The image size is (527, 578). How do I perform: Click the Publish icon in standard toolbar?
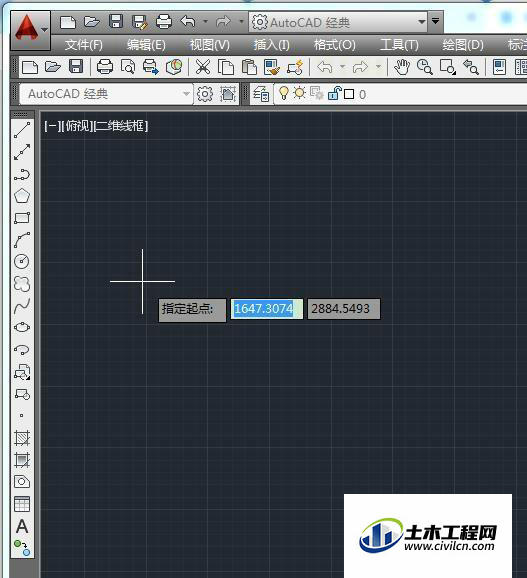pos(151,67)
